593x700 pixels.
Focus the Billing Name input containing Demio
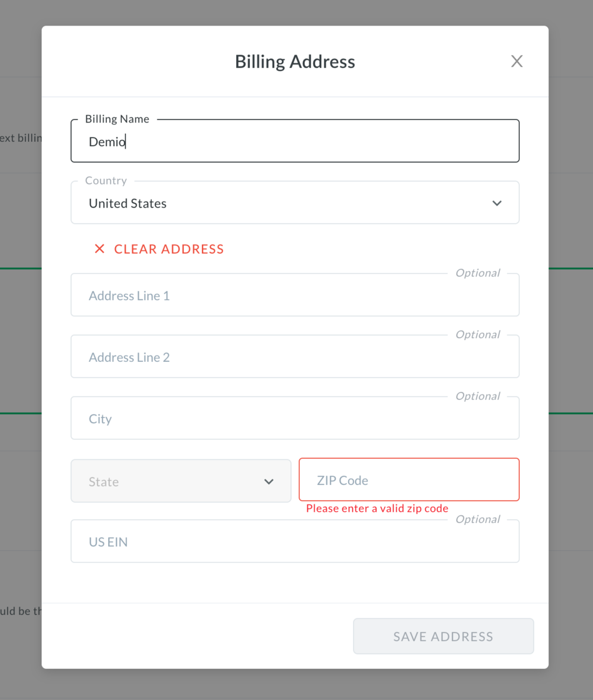point(294,142)
